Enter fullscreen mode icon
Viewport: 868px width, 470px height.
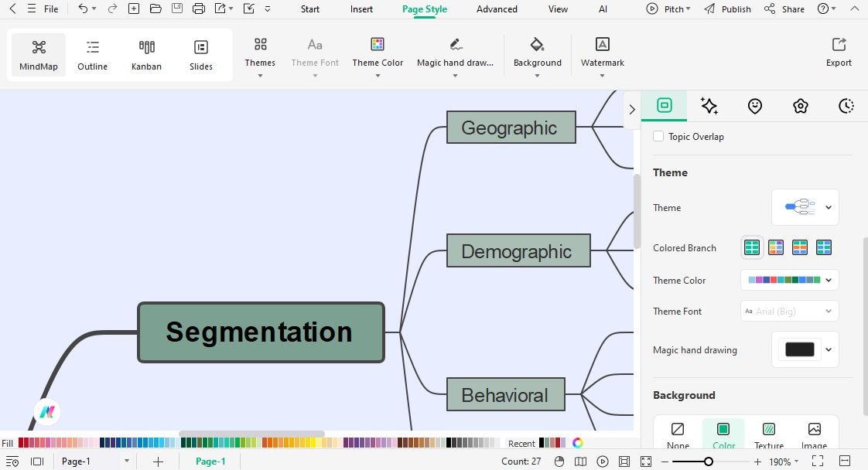click(x=817, y=461)
